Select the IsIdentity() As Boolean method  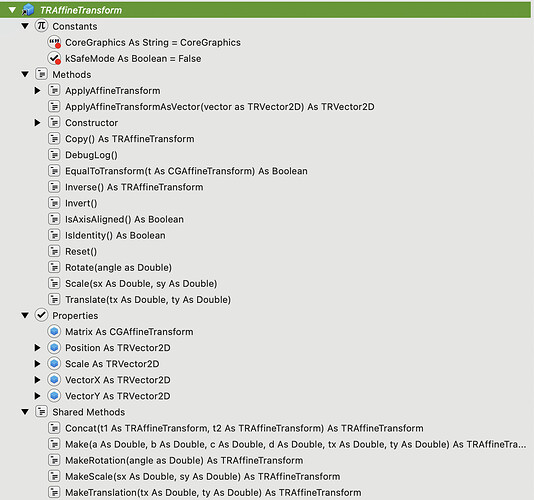point(115,235)
